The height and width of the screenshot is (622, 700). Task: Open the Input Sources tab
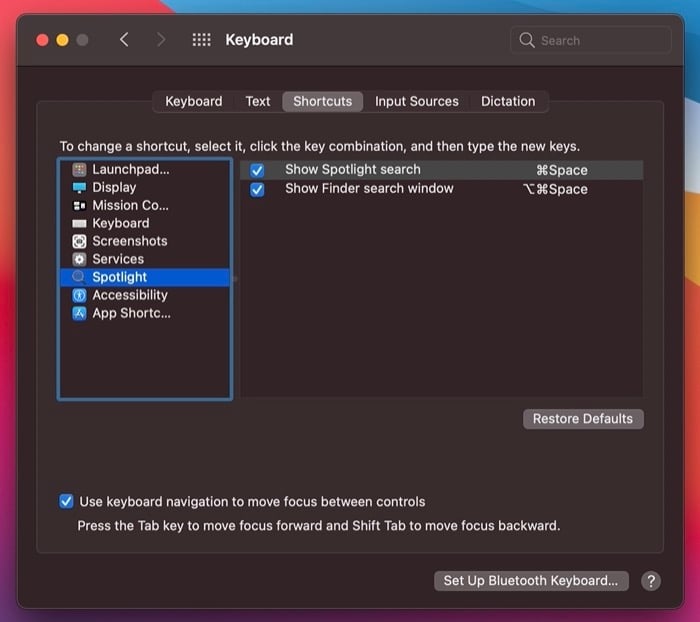coord(417,101)
